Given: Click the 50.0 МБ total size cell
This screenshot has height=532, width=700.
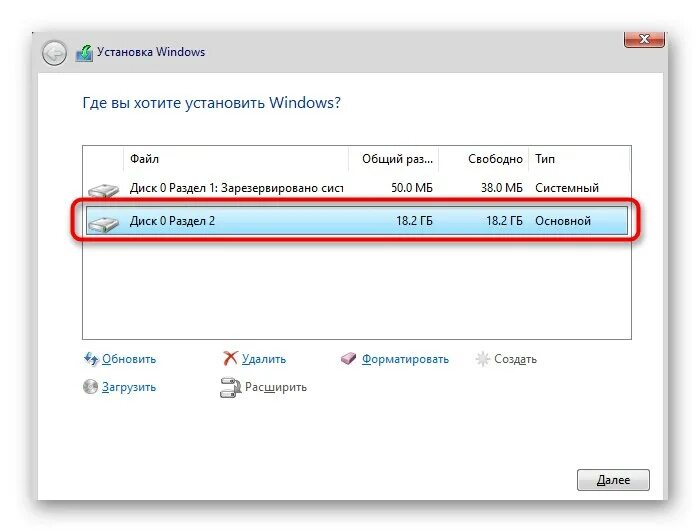Looking at the screenshot, I should point(412,188).
